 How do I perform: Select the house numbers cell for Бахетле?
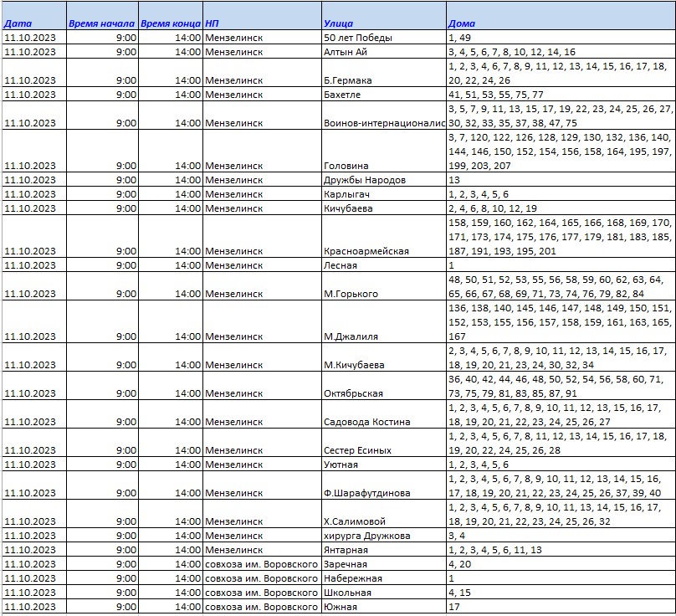(559, 95)
